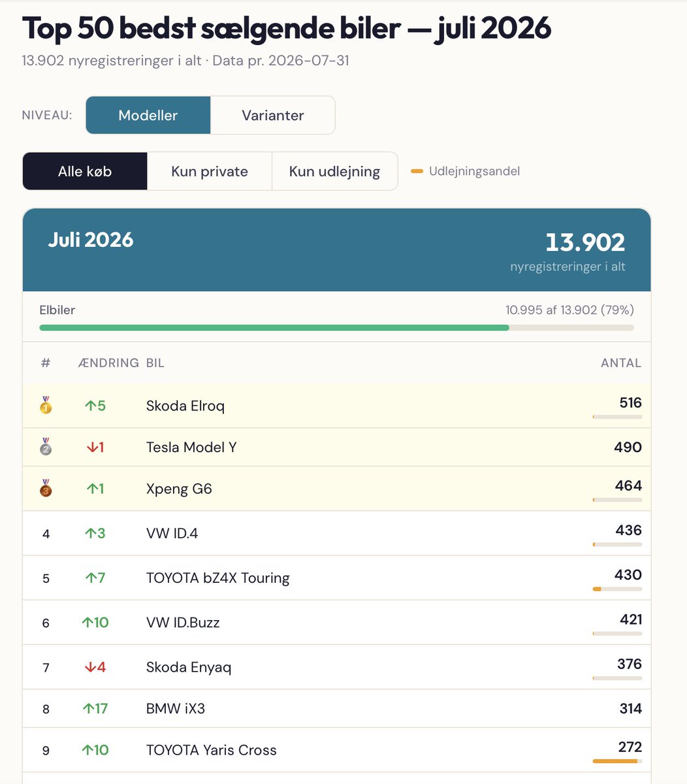Click the # column header
Image resolution: width=687 pixels, height=784 pixels.
(x=46, y=363)
